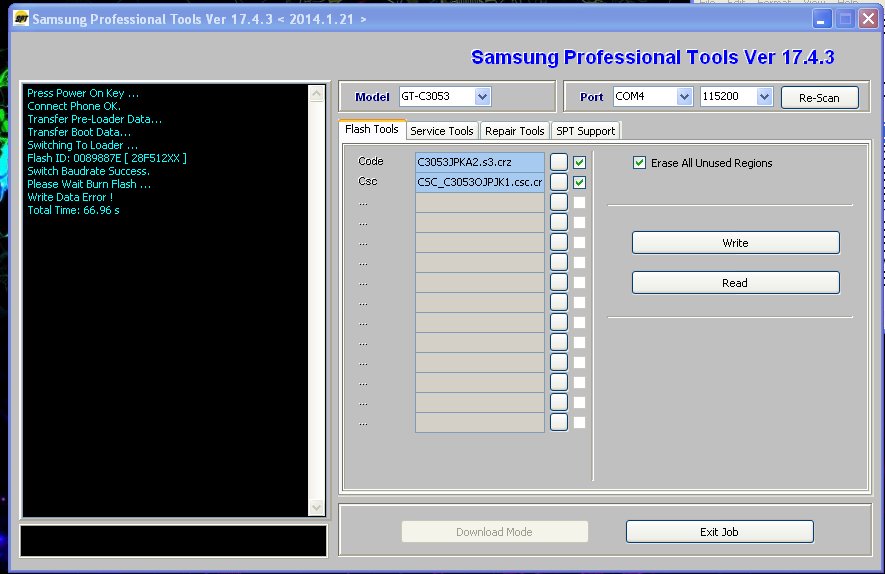The height and width of the screenshot is (574, 885).
Task: Click log line 'Switch Baudrate Success.'
Action: click(89, 171)
